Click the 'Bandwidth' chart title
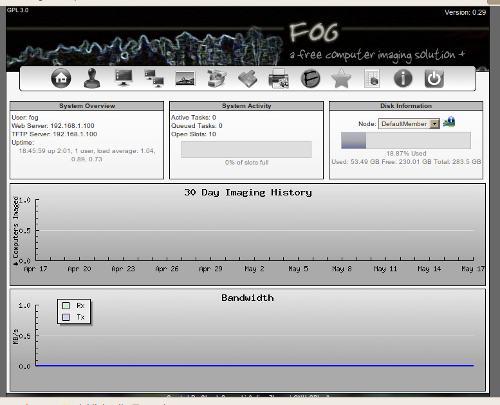The height and width of the screenshot is (405, 500). click(x=247, y=298)
